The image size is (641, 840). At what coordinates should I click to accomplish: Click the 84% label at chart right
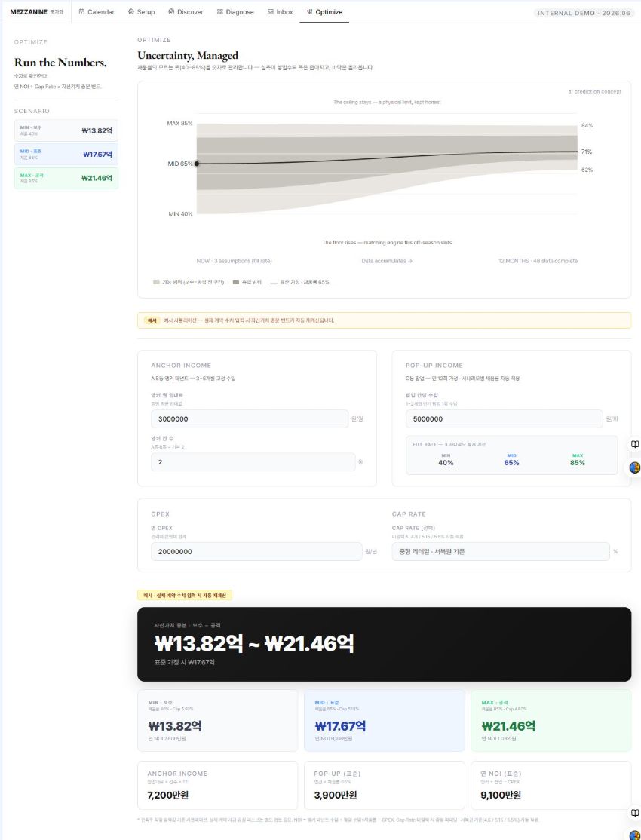[587, 125]
